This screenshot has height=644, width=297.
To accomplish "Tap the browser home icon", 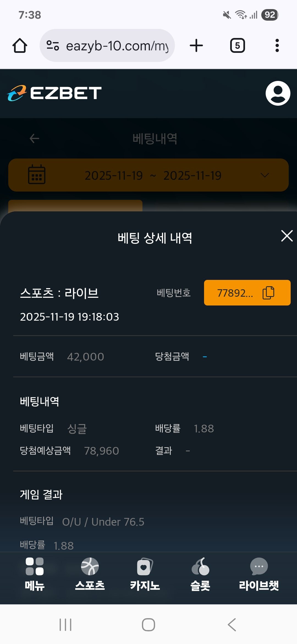I will [20, 45].
